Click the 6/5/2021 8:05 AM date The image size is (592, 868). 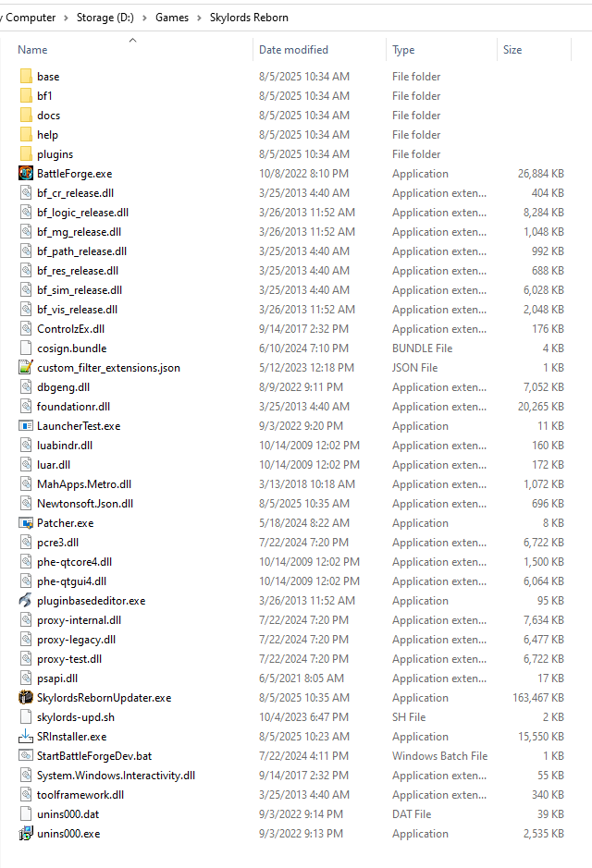pyautogui.click(x=302, y=679)
